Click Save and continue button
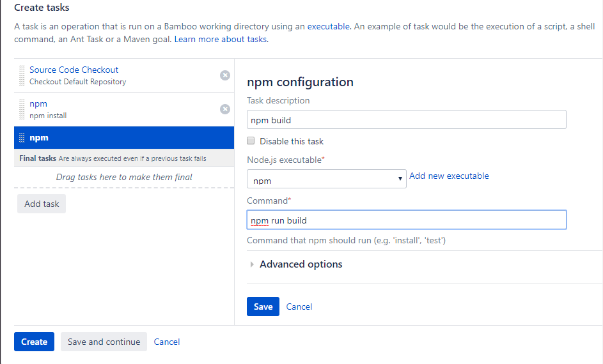 pos(104,342)
